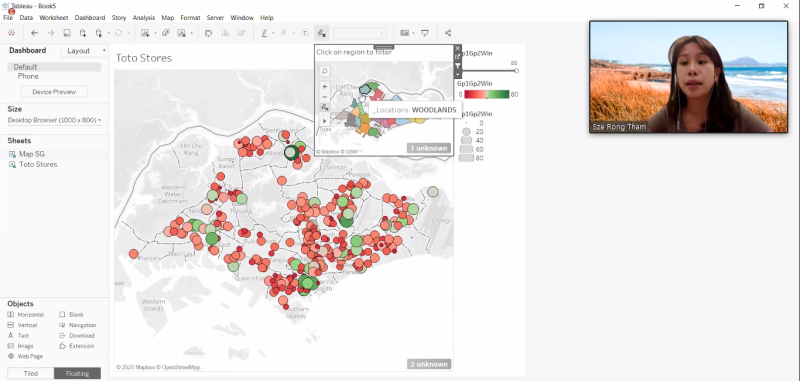Viewport: 800px width, 381px height.
Task: Open the Size dropdown Desktop Browser
Action: [54, 120]
